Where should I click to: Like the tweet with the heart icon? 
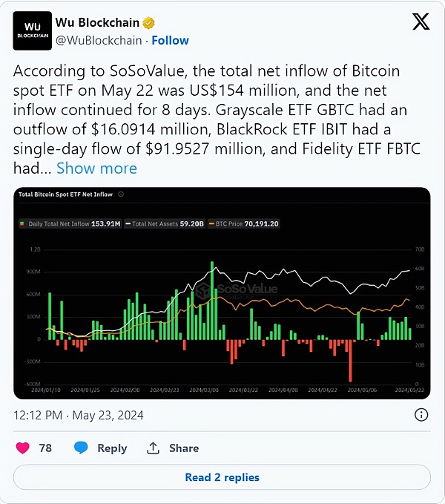[23, 448]
